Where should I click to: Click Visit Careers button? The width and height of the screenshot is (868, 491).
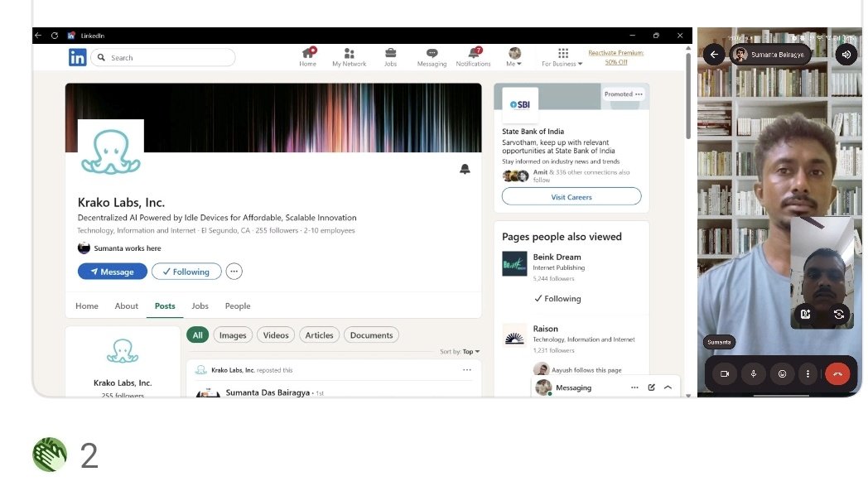click(571, 197)
